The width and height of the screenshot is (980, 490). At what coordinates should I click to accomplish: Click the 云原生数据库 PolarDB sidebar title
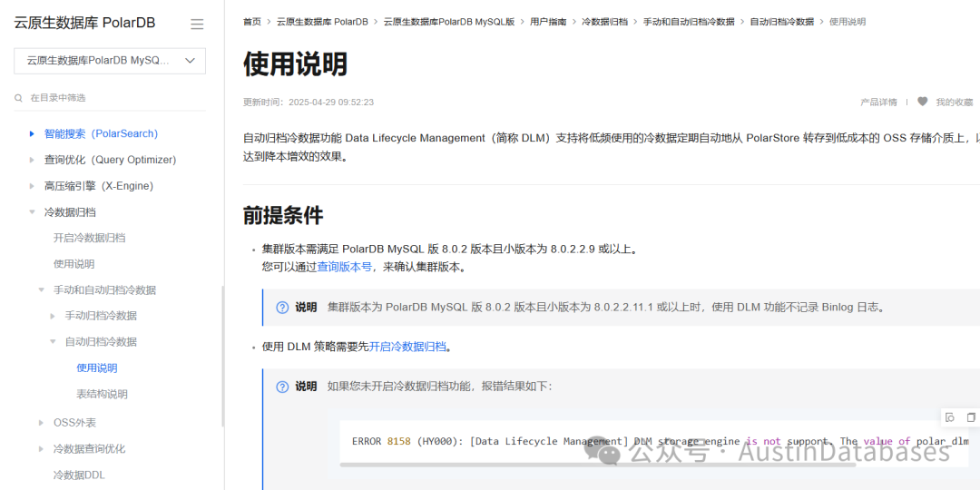84,24
